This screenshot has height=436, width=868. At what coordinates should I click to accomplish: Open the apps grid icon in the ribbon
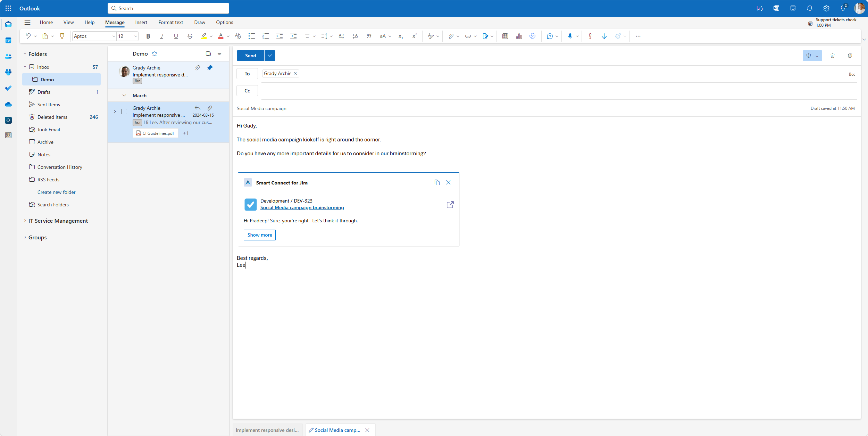505,36
